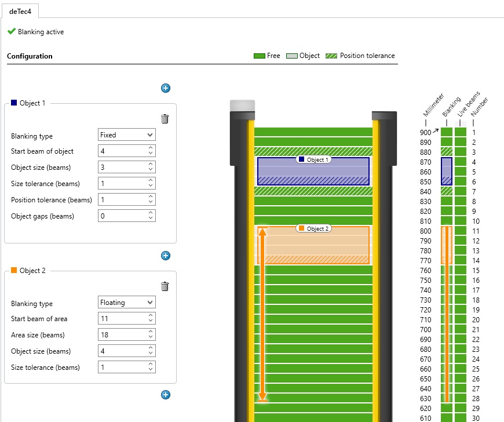Screen dimensions: 504x422
Task: Open Object 1 Blanking type dropdown showing Fixed
Action: 127,134
